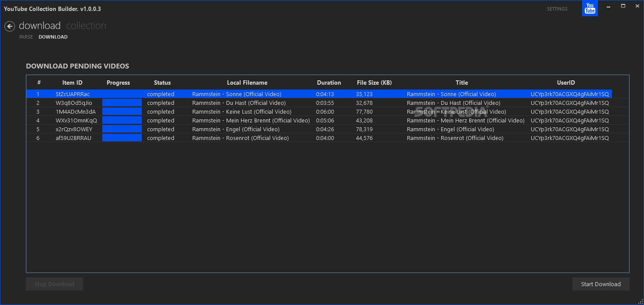Sort by the Progress column header
644x305 pixels.
tap(118, 83)
